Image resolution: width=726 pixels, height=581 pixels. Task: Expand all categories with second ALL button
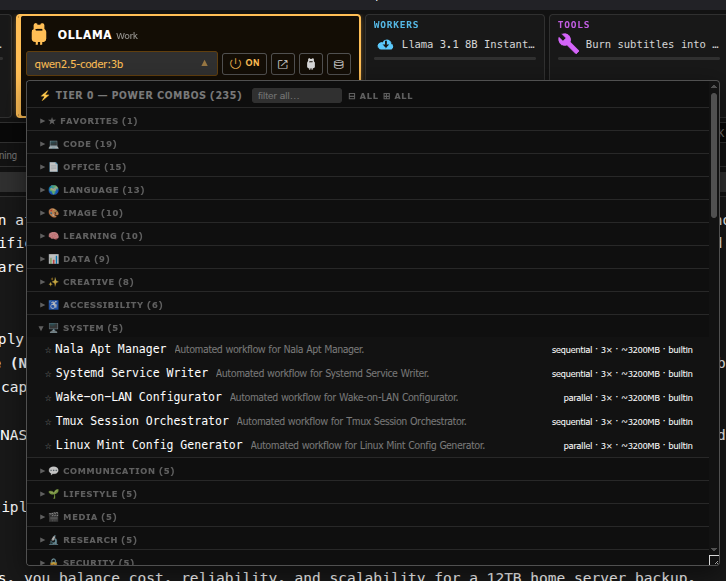pyautogui.click(x=398, y=96)
